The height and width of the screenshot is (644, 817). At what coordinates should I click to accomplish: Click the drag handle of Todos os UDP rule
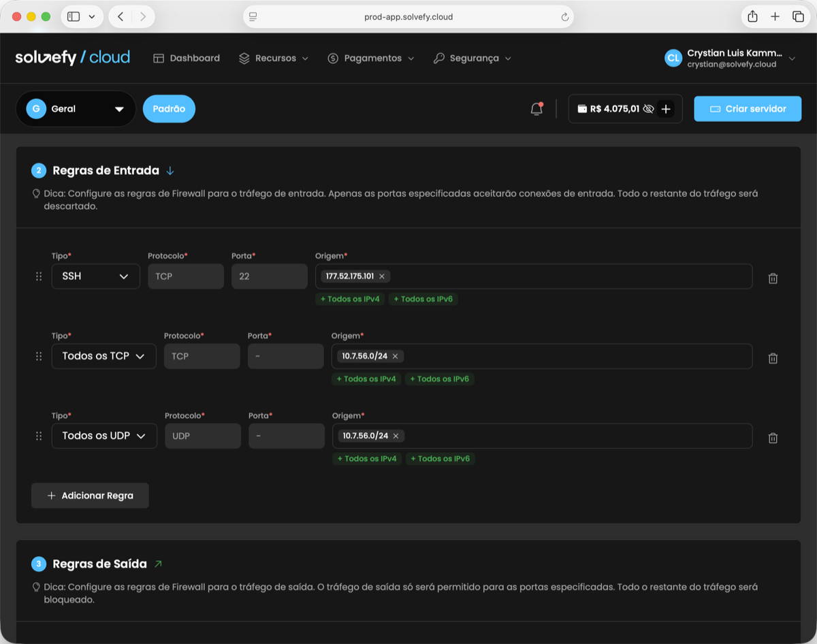point(39,436)
